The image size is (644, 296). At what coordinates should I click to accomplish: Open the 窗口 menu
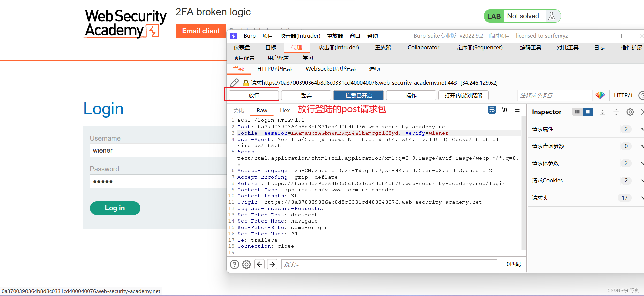click(355, 36)
